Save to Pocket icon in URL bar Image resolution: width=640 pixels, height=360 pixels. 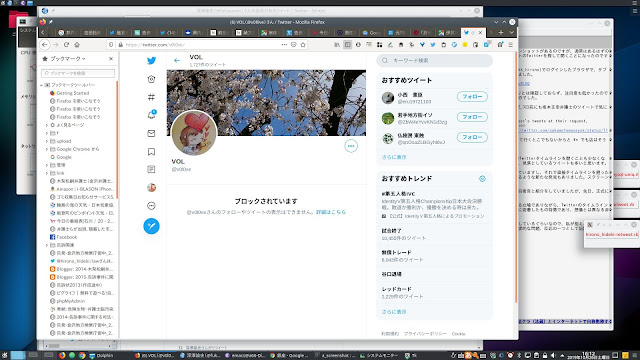(x=293, y=44)
